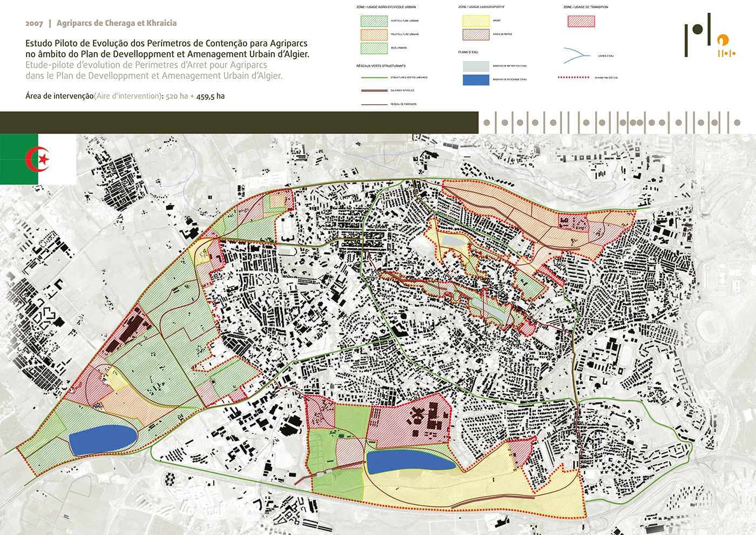Select the grey Bassins de rétention swatch
The height and width of the screenshot is (535, 756).
(476, 66)
